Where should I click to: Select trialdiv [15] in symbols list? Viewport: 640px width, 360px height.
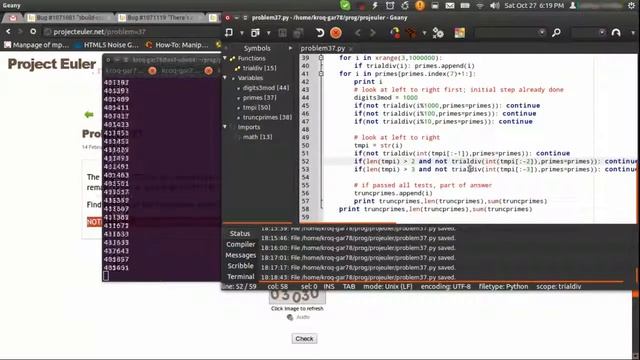click(259, 68)
